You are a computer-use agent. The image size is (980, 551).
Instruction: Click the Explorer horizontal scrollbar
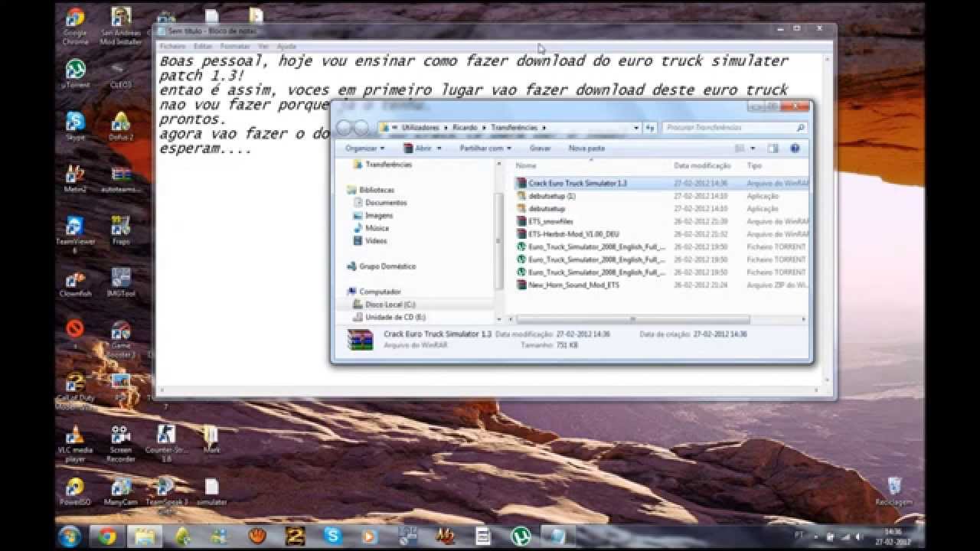633,318
